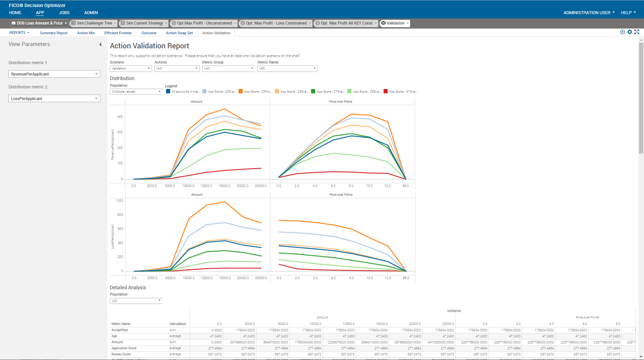
Task: Select the red App Score legend swatch
Action: pyautogui.click(x=385, y=91)
